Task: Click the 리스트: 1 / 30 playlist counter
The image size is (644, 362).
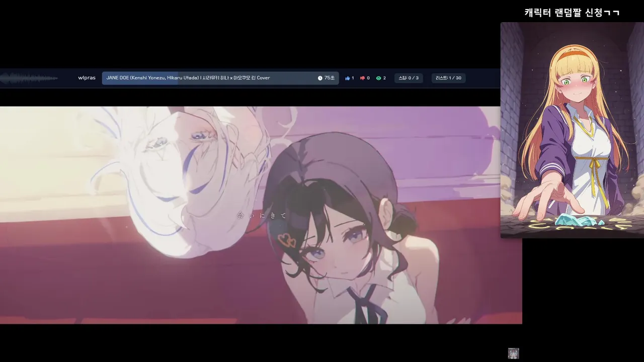Action: (448, 78)
